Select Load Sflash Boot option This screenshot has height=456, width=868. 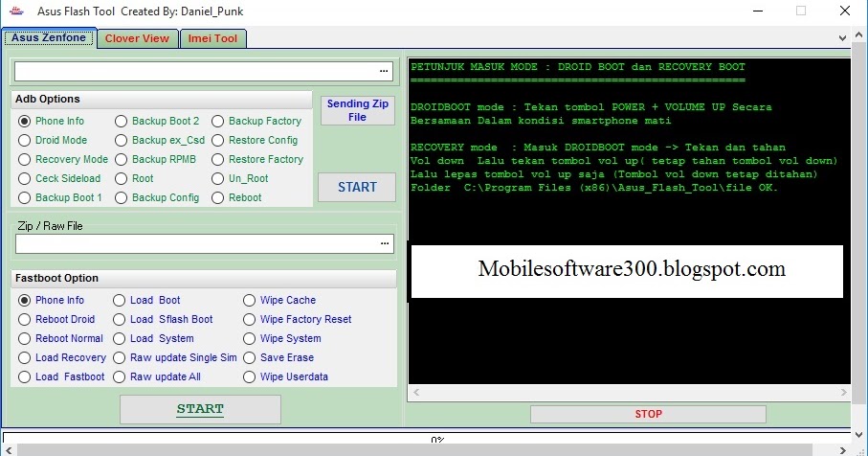163,320
